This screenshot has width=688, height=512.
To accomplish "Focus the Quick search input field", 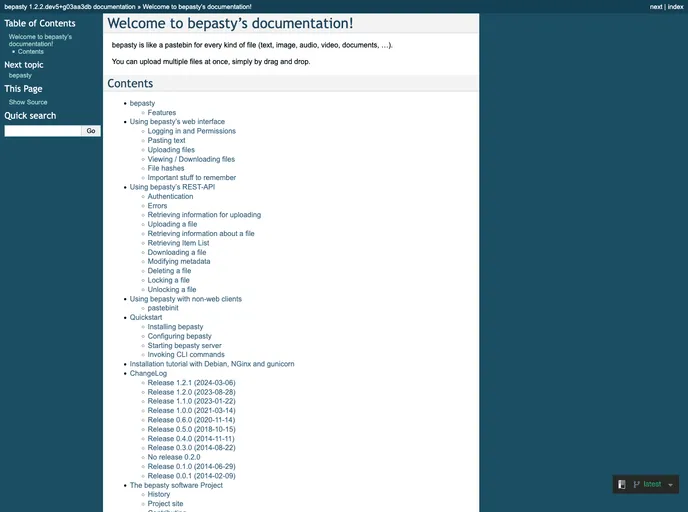I will (x=43, y=131).
